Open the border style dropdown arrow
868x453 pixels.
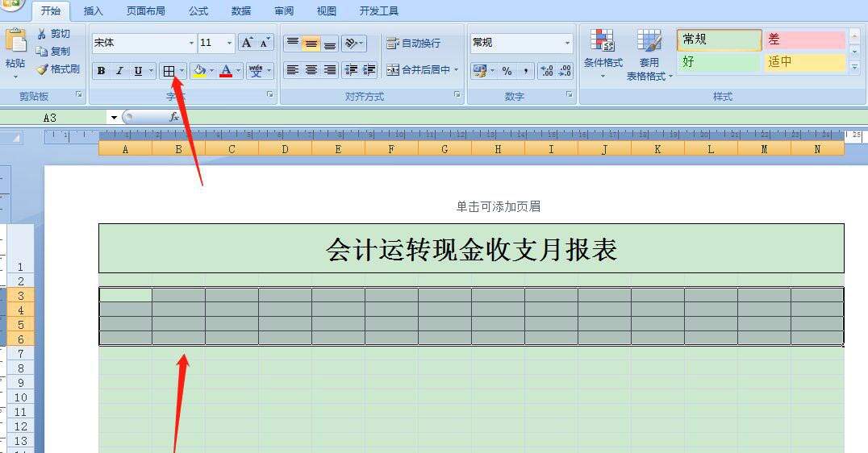tap(182, 71)
